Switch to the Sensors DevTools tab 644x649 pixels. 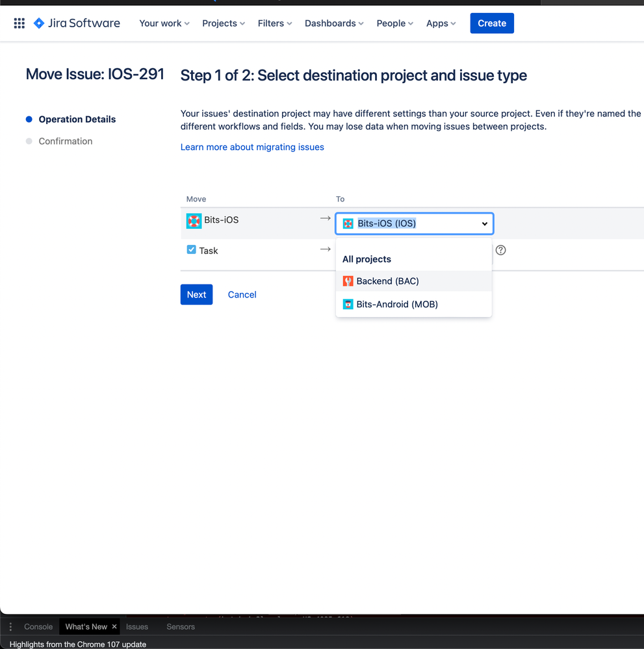tap(181, 627)
